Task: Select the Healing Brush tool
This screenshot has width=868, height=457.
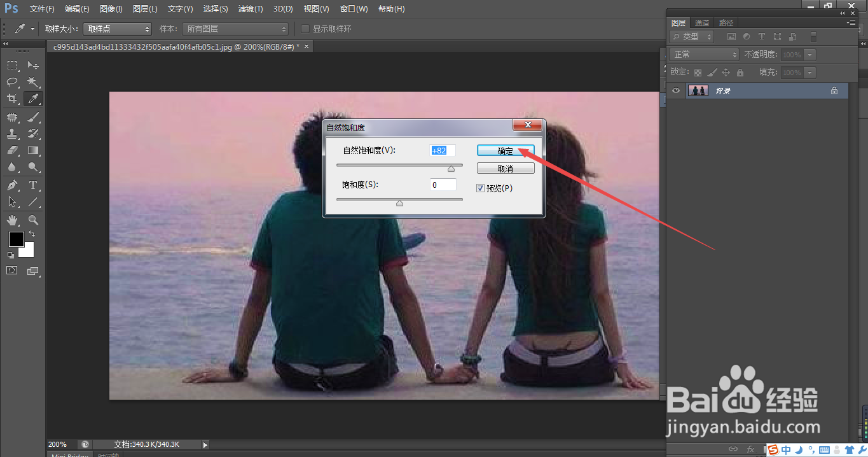Action: tap(12, 117)
